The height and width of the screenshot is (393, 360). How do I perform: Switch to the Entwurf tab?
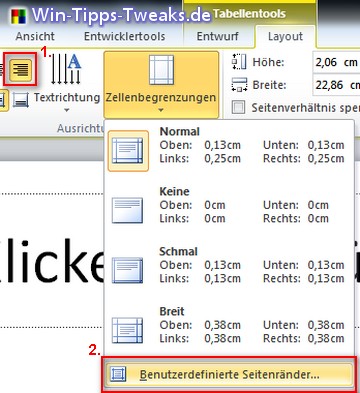point(217,36)
